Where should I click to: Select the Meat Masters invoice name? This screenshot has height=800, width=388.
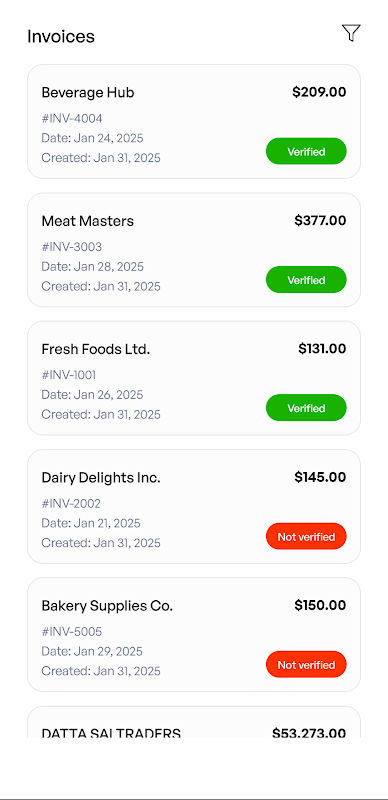pos(87,221)
